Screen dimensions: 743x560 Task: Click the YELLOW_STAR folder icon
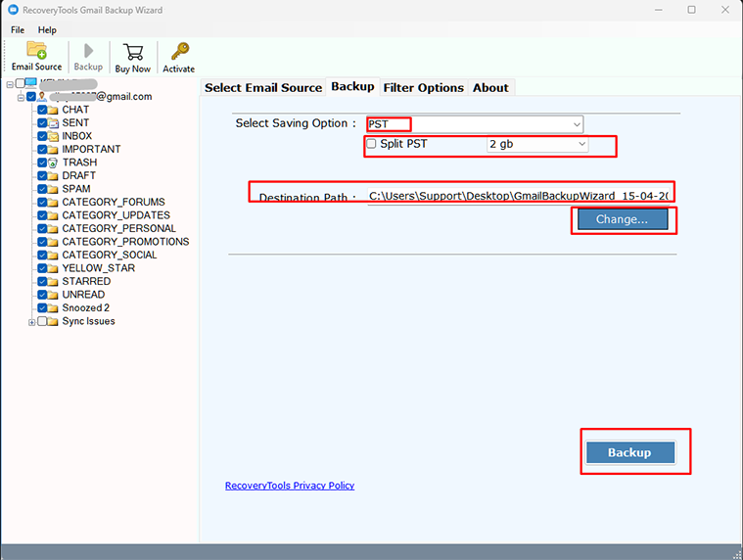[x=53, y=269]
